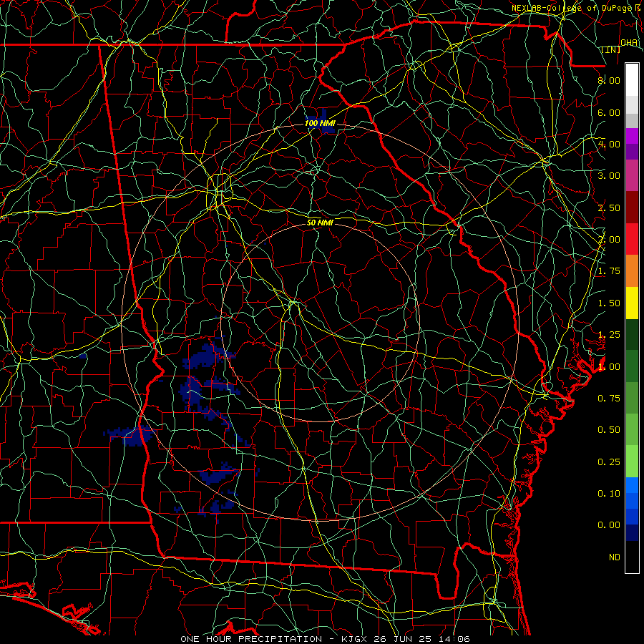This screenshot has width=644, height=644.
Task: Click the 2.50 legend value
Action: pyautogui.click(x=609, y=208)
